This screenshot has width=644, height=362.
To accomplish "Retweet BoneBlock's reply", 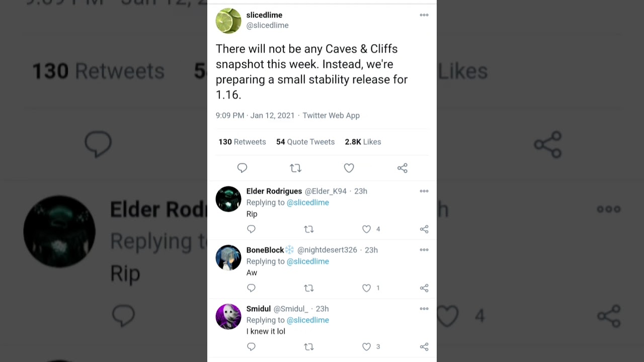I will 309,288.
